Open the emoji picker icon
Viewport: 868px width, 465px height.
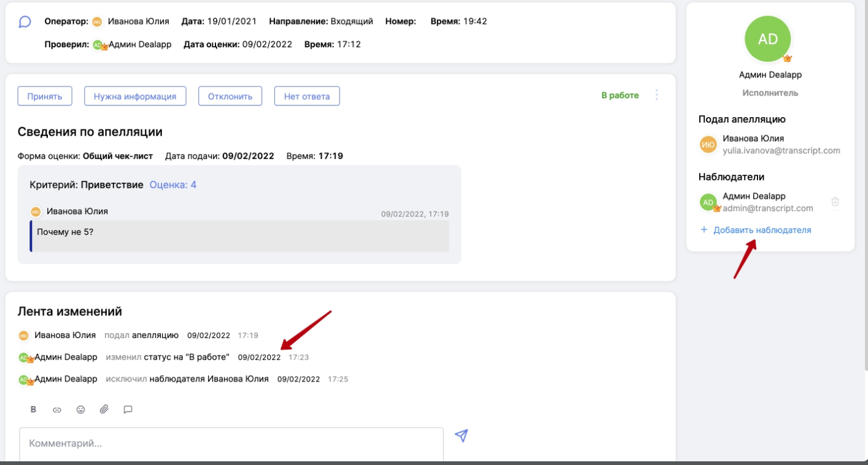[80, 410]
